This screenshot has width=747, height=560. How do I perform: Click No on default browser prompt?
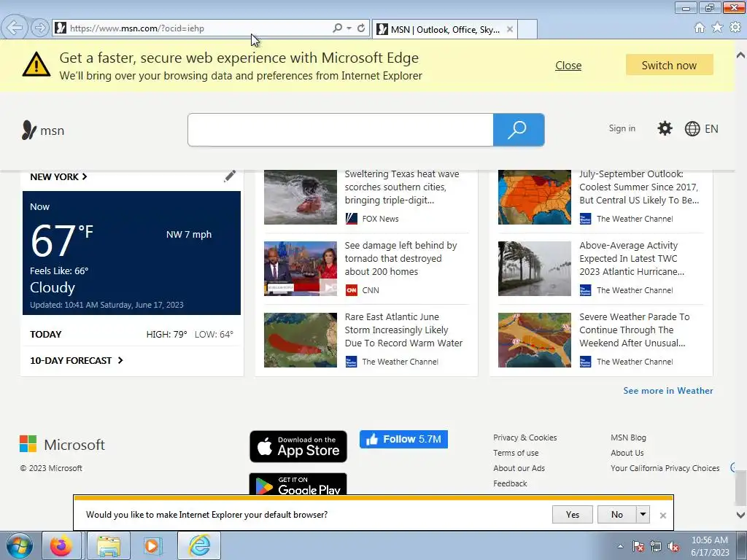point(617,514)
